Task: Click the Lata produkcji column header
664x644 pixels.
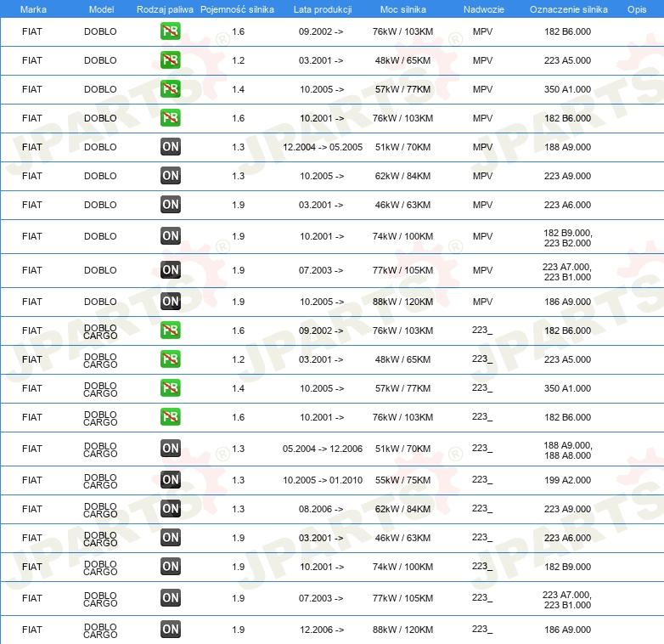Action: (x=323, y=9)
